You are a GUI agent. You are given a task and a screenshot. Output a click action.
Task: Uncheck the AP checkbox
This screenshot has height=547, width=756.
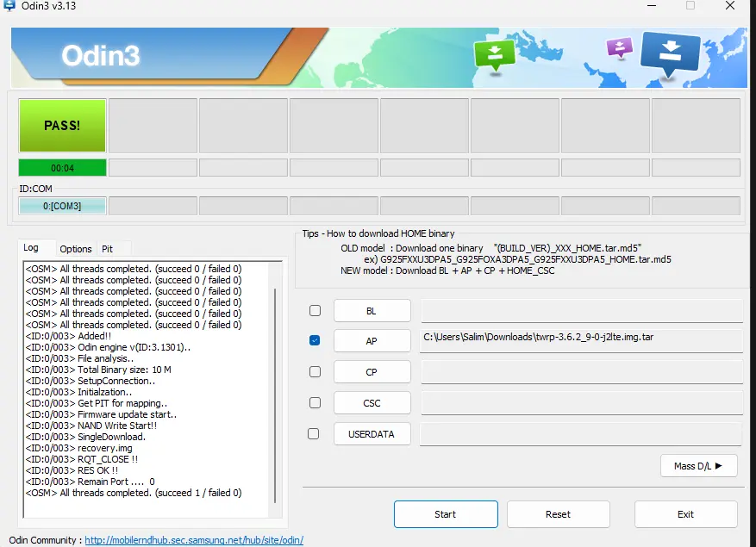[315, 340]
